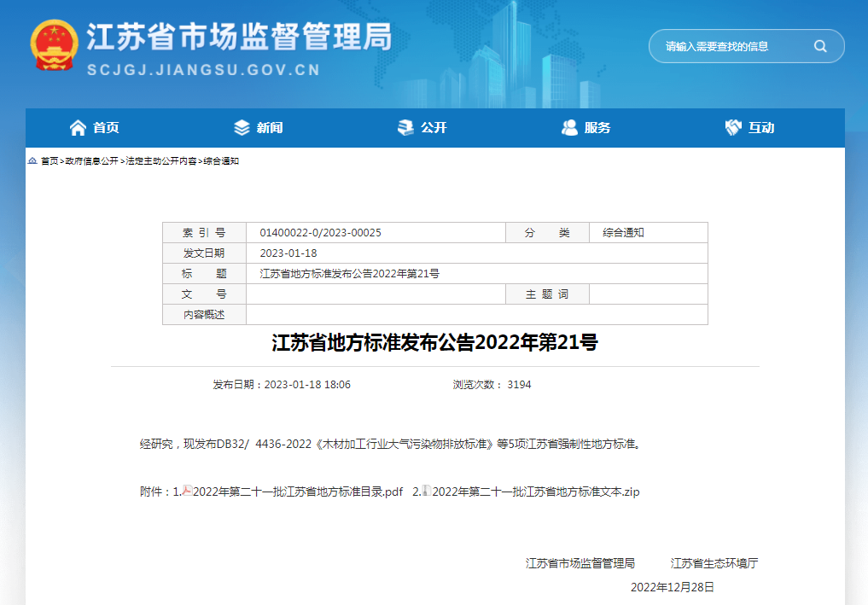The height and width of the screenshot is (605, 868).
Task: Click the megaphone icon beside 互动
Action: (732, 127)
